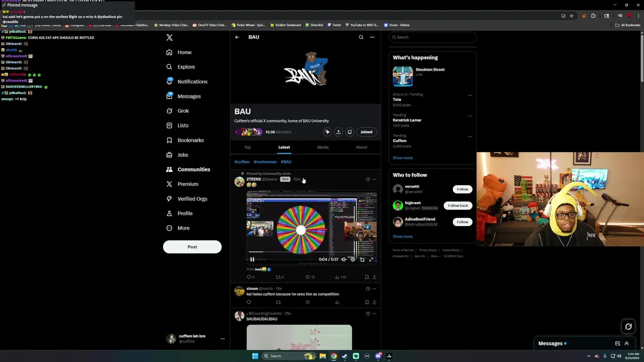Click the Joined button
The image size is (644, 362).
366,132
